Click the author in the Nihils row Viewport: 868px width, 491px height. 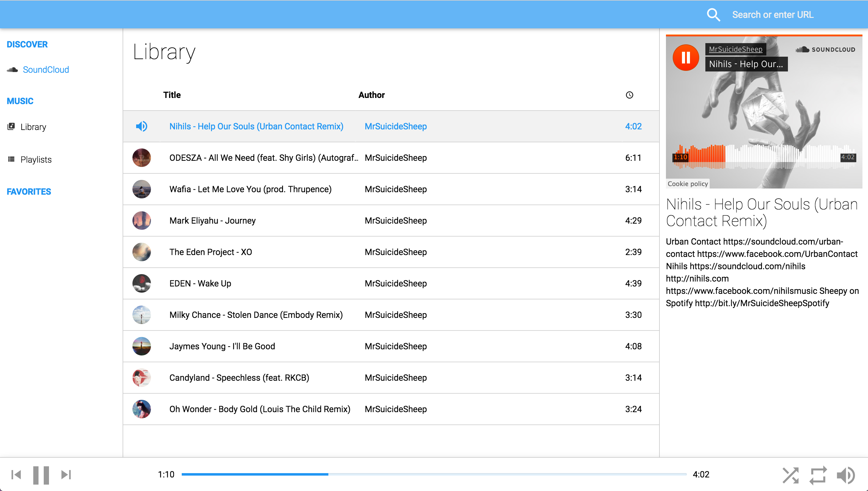395,126
